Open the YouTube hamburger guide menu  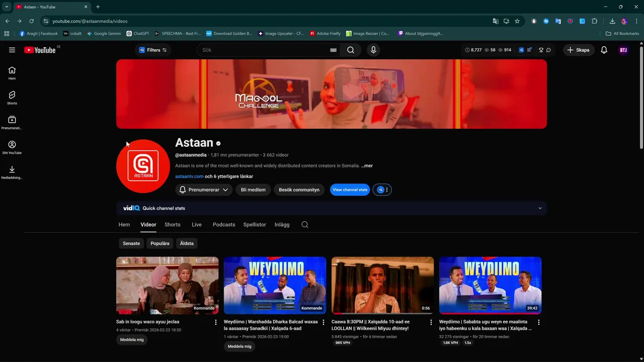pyautogui.click(x=12, y=50)
